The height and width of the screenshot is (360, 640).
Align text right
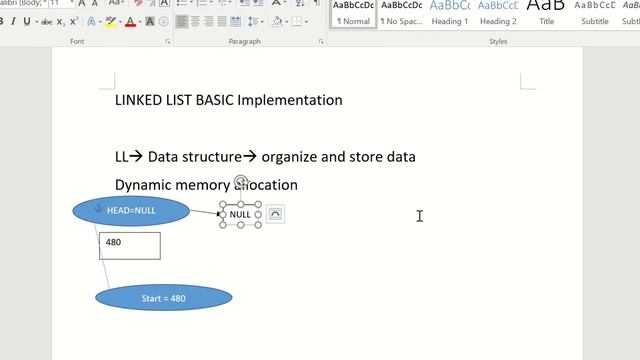coord(209,21)
